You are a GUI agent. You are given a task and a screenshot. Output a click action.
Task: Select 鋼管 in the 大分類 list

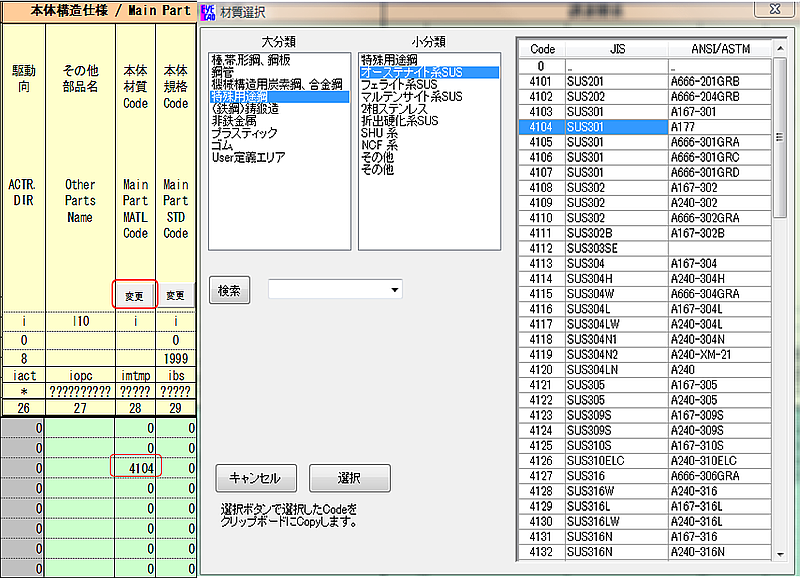[x=221, y=72]
